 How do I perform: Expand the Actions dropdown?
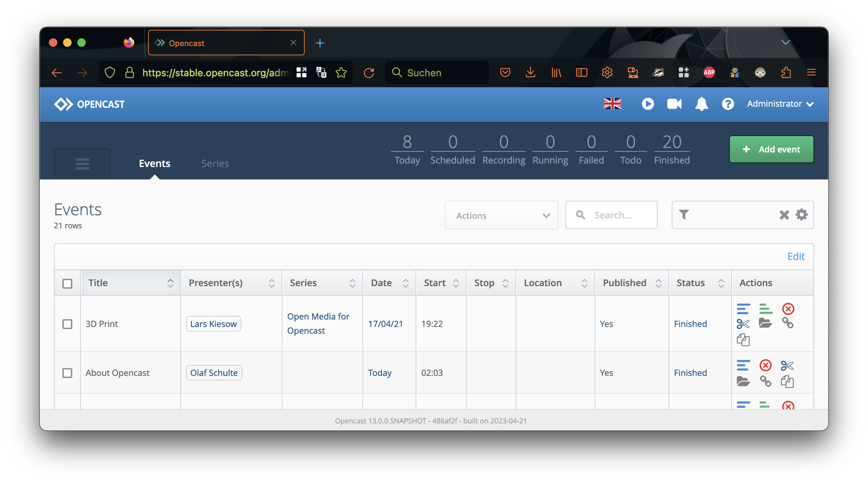[501, 215]
